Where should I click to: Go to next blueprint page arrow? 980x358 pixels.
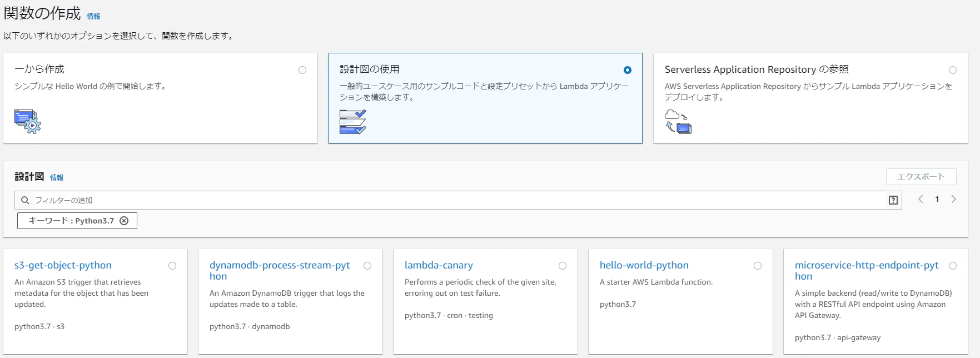pos(954,199)
